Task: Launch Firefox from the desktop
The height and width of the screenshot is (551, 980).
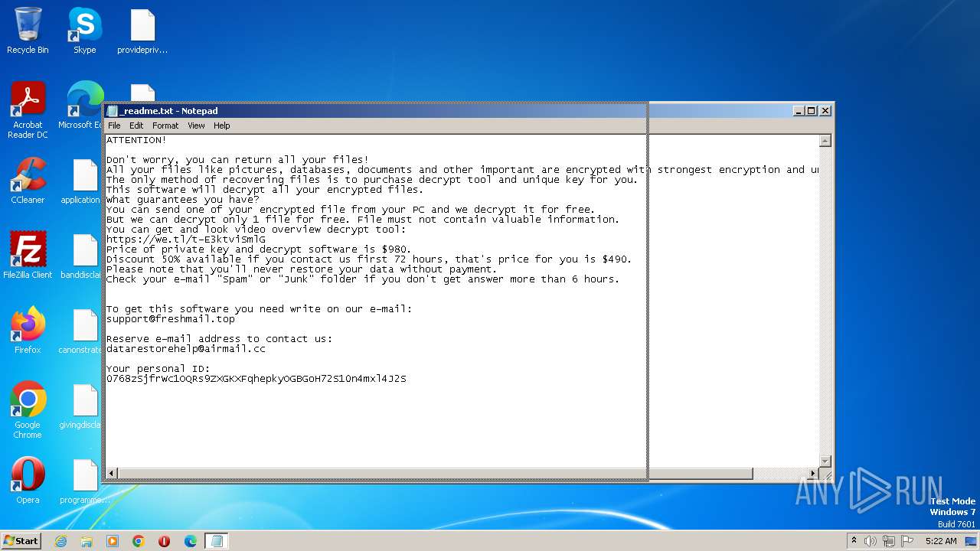Action: tap(28, 331)
